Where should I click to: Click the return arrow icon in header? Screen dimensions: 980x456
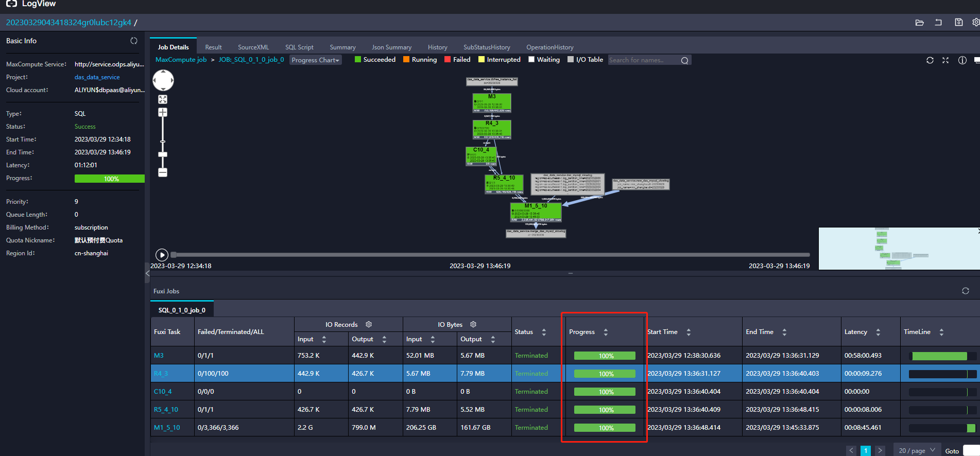(938, 23)
